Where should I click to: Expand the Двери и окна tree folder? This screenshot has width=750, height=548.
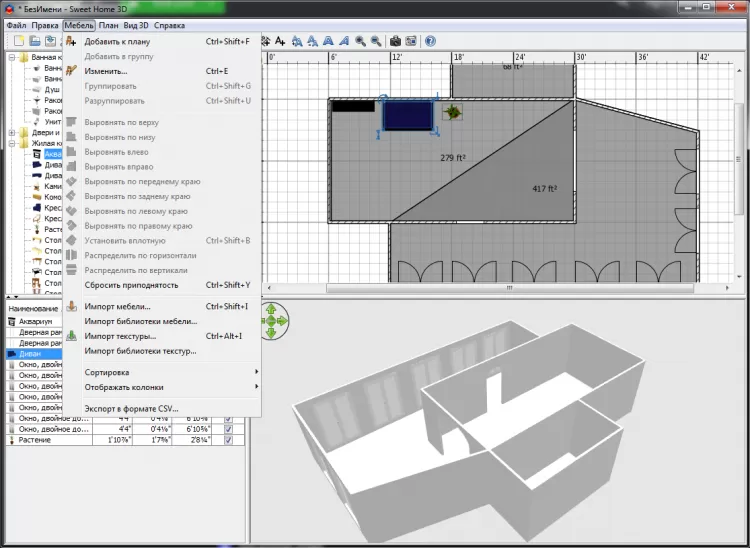(x=11, y=132)
